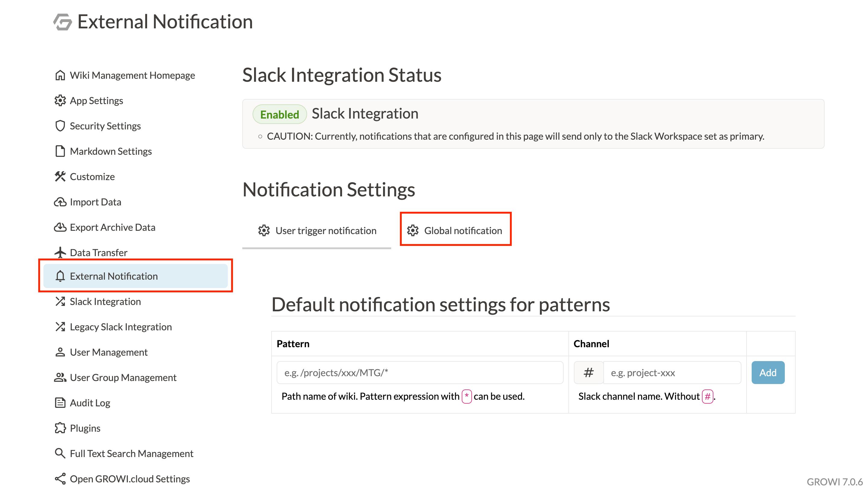This screenshot has width=868, height=489.
Task: Click the gear icon on Global notification tab
Action: point(413,231)
